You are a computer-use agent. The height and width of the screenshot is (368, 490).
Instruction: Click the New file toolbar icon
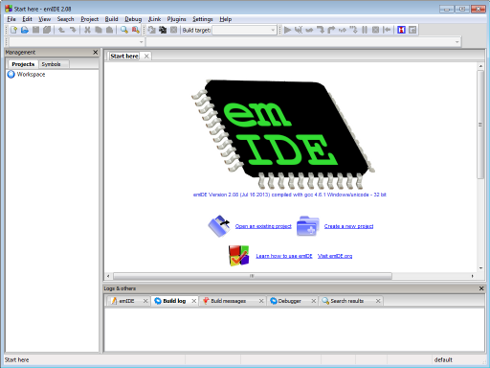point(14,30)
